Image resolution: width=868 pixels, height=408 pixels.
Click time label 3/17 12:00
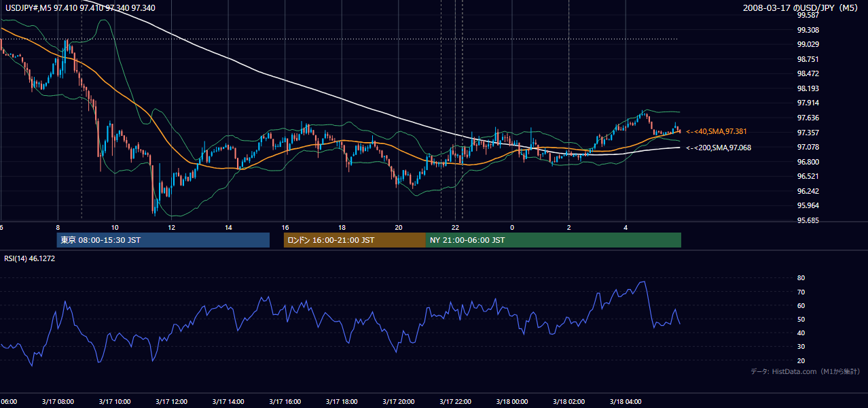171,402
